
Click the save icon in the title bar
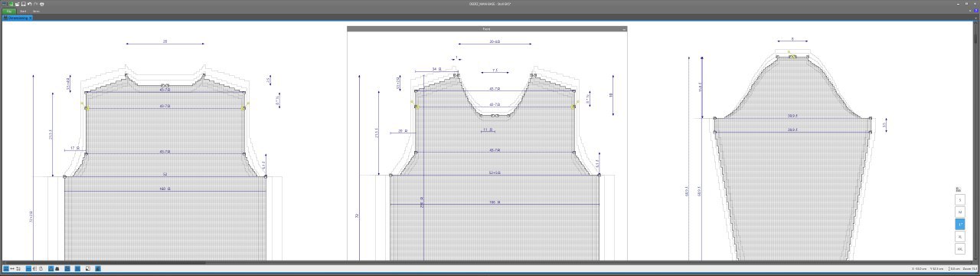pos(23,4)
